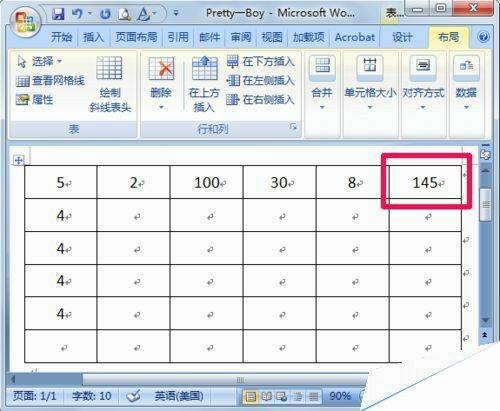Switch to Outline view
500x411 pixels.
298,396
